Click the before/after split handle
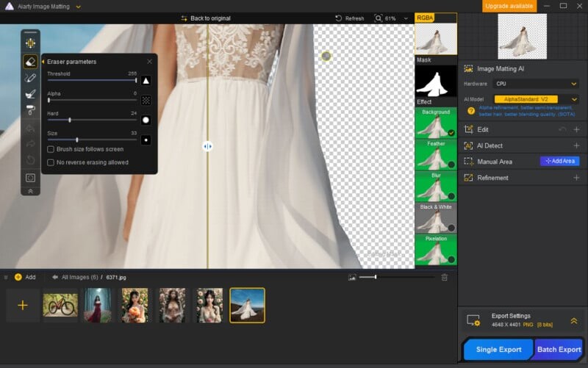This screenshot has width=588, height=368. (207, 146)
